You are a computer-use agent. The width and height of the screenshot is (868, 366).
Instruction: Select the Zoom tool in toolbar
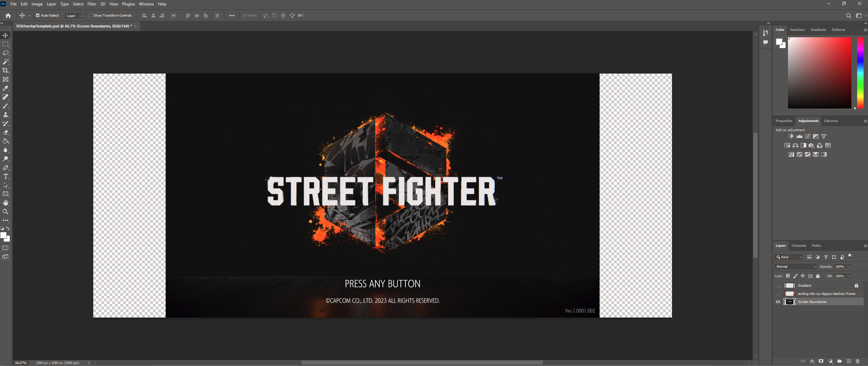pyautogui.click(x=6, y=211)
